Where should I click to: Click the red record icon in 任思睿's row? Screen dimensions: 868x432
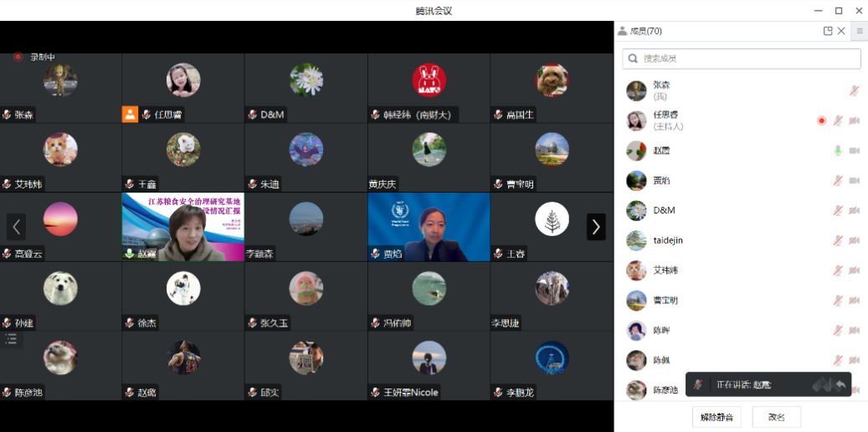[821, 121]
